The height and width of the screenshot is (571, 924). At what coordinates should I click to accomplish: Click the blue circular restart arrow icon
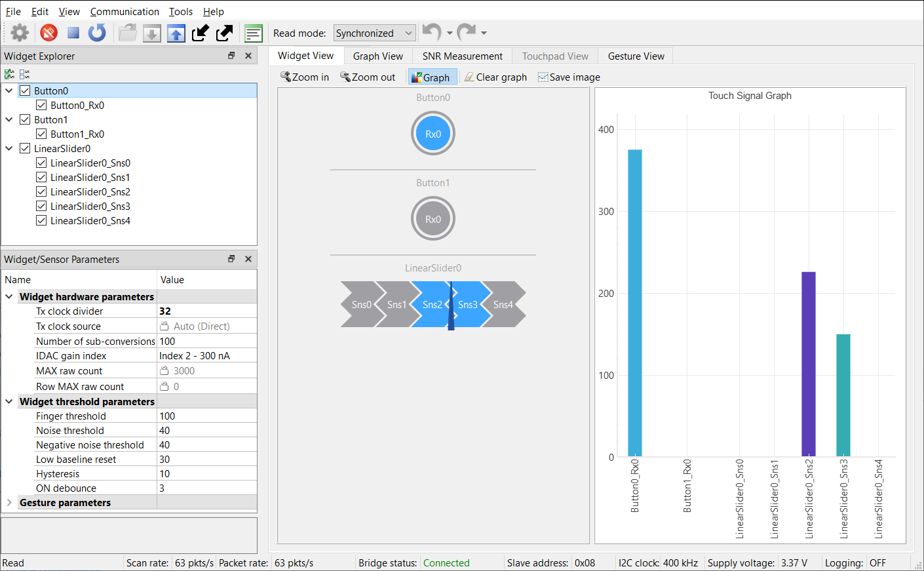click(x=97, y=33)
